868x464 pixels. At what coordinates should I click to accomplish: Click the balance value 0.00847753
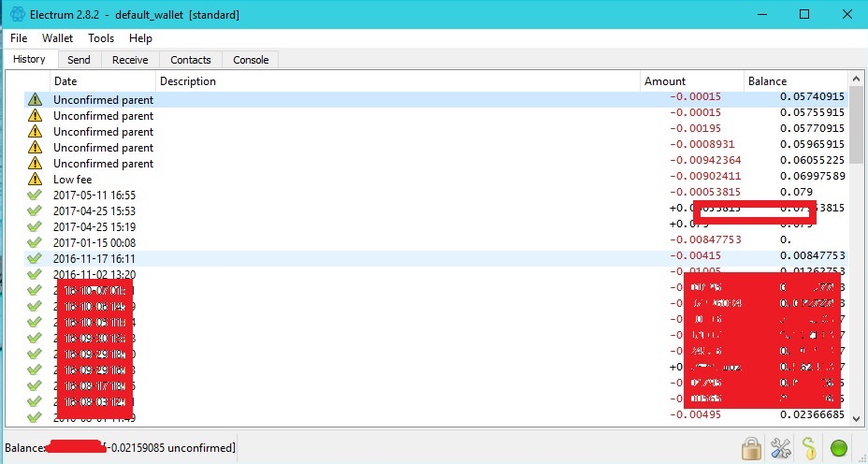click(813, 255)
